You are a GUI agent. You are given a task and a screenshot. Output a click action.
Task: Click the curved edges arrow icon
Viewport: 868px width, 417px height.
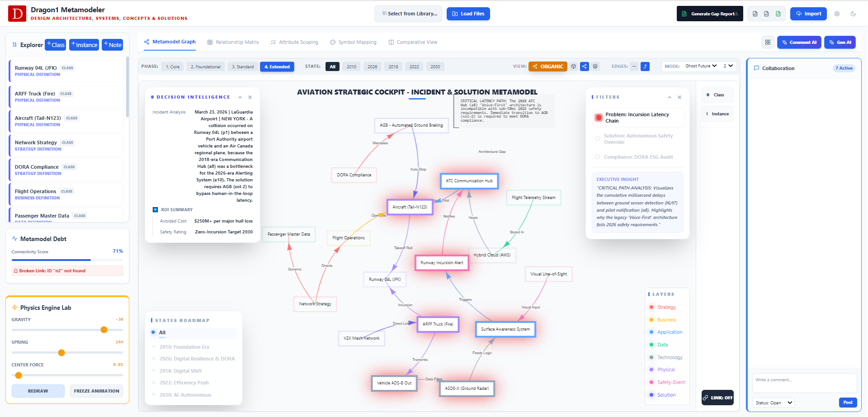pyautogui.click(x=645, y=66)
